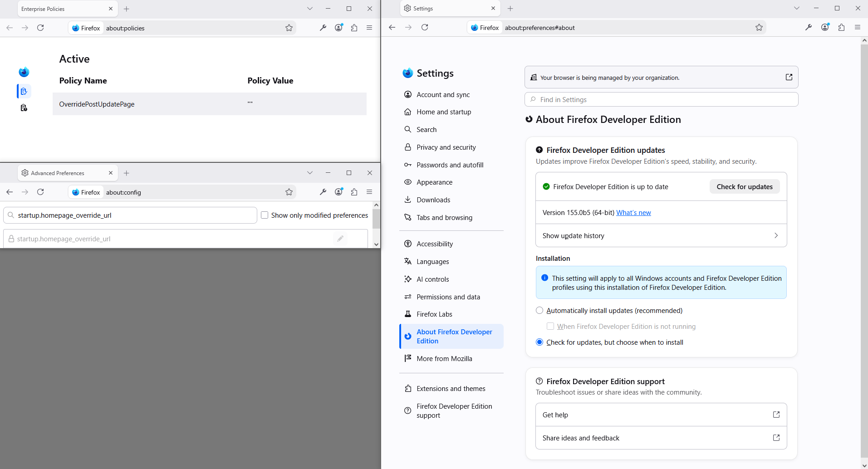Click the Find in Settings search field
868x469 pixels.
tap(661, 99)
